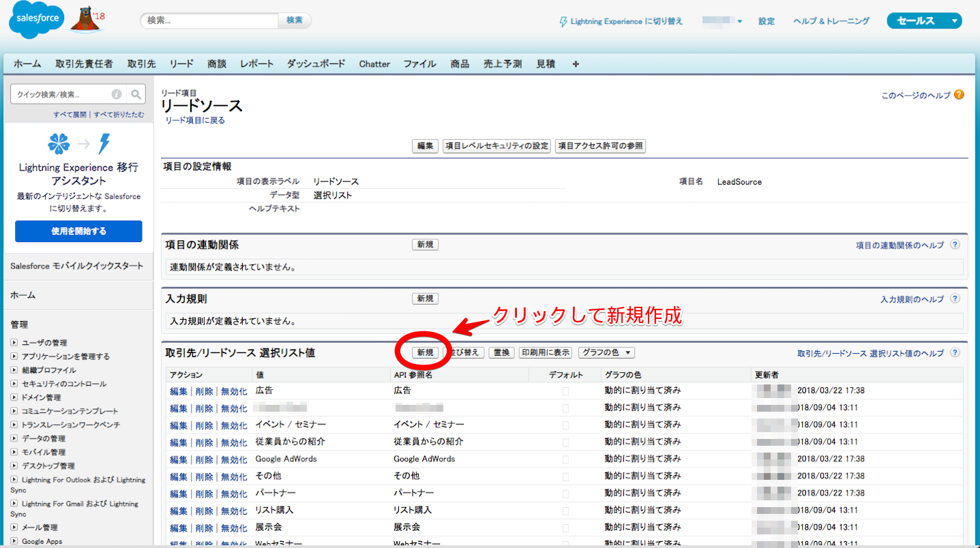Click the すべて展開 link
Screen dimensions: 980x548
(x=70, y=115)
